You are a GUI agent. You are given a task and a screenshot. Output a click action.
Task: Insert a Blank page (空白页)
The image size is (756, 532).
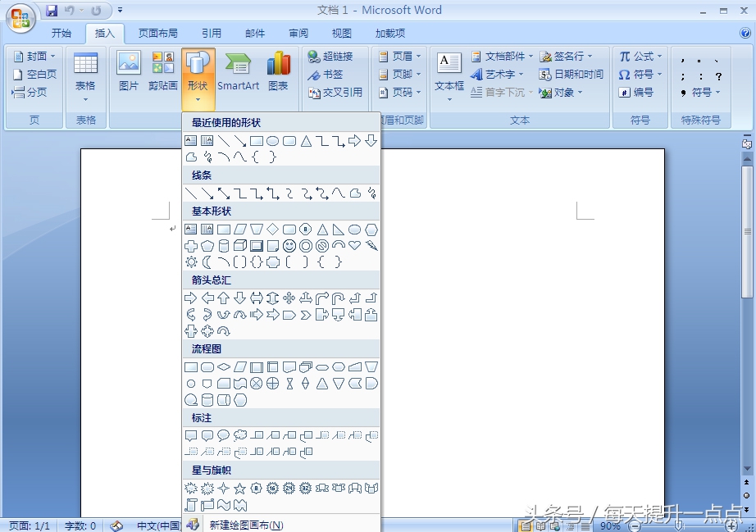34,75
